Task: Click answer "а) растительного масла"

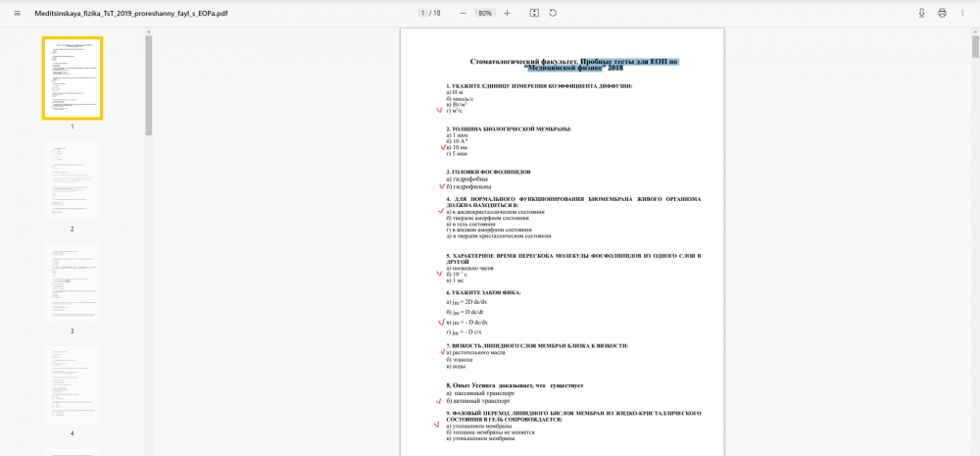Action: (x=475, y=352)
